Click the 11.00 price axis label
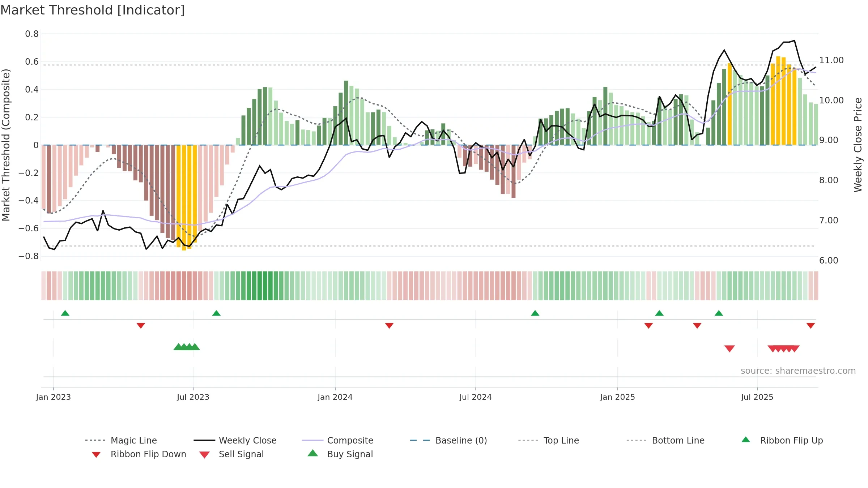Viewport: 868px width, 488px height. click(831, 60)
